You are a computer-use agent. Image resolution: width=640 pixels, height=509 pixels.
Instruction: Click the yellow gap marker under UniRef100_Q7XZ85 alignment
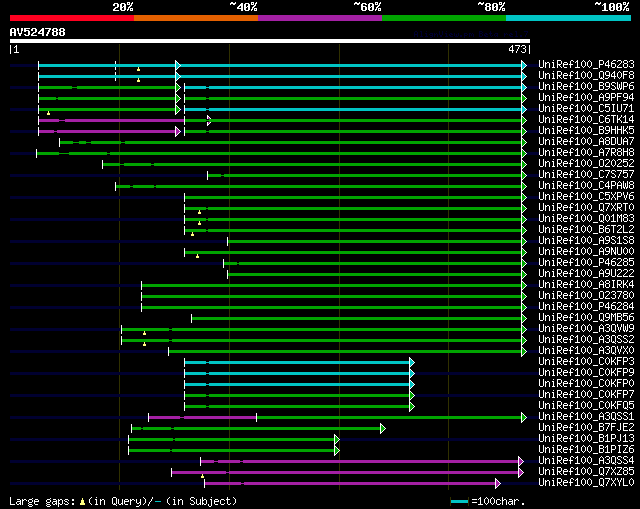point(202,476)
